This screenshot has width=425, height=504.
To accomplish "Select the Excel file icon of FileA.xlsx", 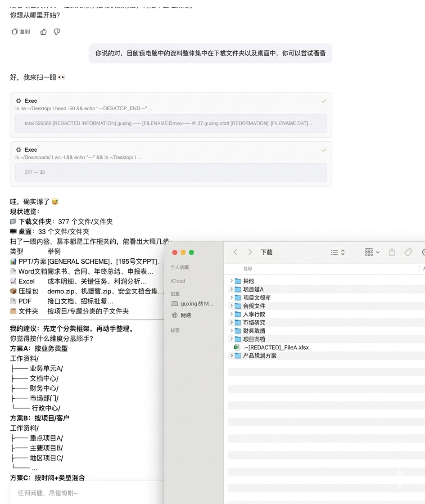I will [x=237, y=347].
